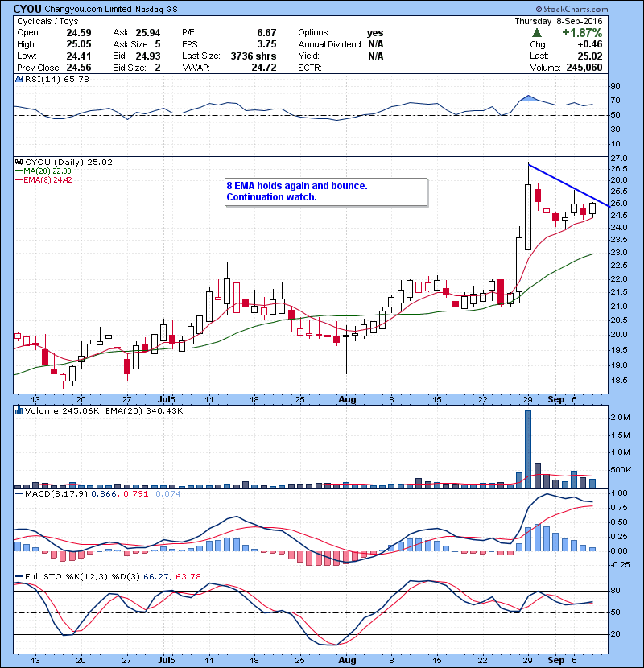Click the MACD(8,17,9) panel label
Image resolution: width=644 pixels, height=668 pixels.
(56, 494)
